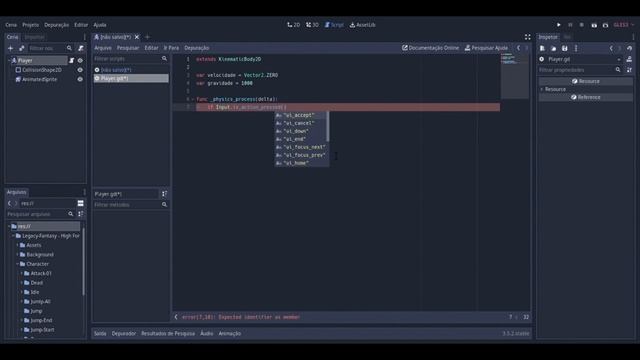Click the file system tree scrollbar
Screen dimensions: 640x360
pyautogui.click(x=84, y=263)
